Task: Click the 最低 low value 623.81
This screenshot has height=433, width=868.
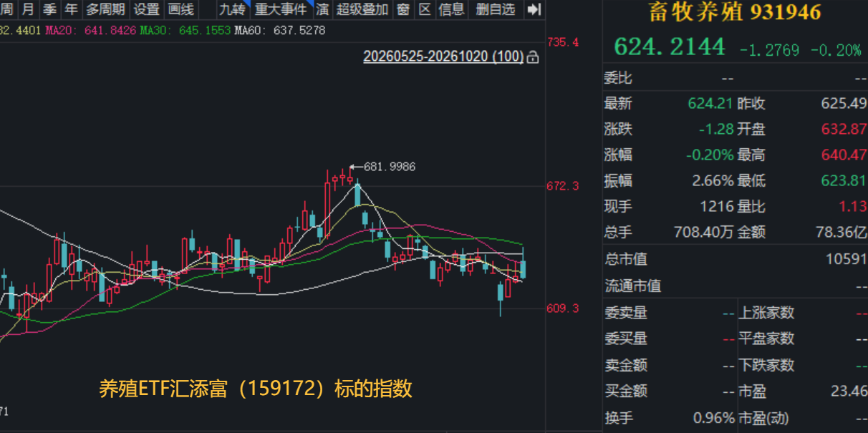Action: point(844,180)
